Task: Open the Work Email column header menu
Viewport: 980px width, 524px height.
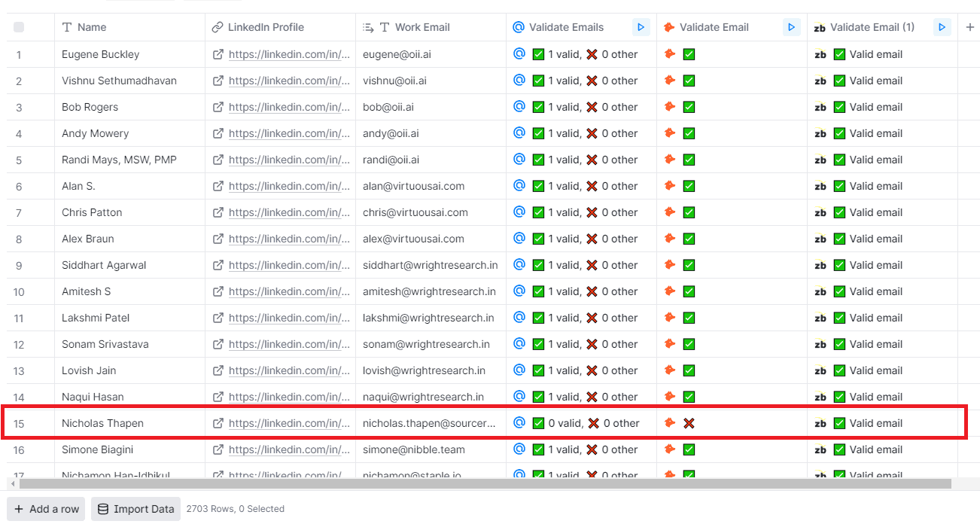Action: [x=422, y=27]
